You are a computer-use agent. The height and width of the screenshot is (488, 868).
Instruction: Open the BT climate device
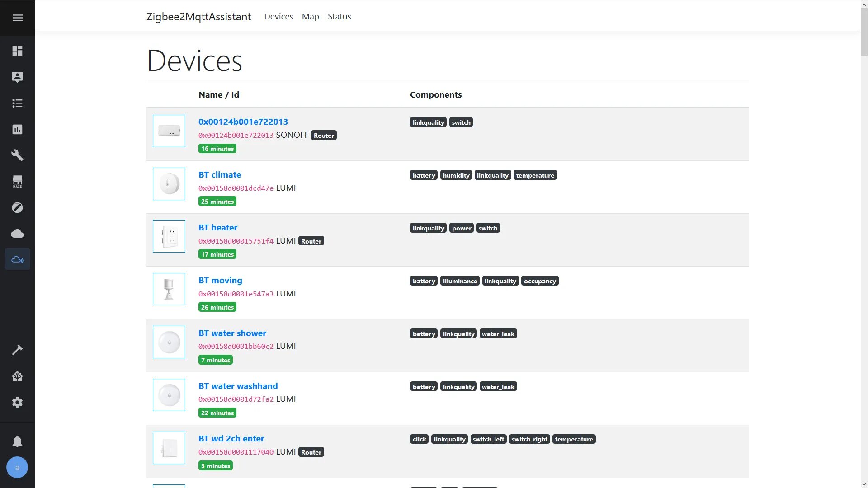(220, 174)
